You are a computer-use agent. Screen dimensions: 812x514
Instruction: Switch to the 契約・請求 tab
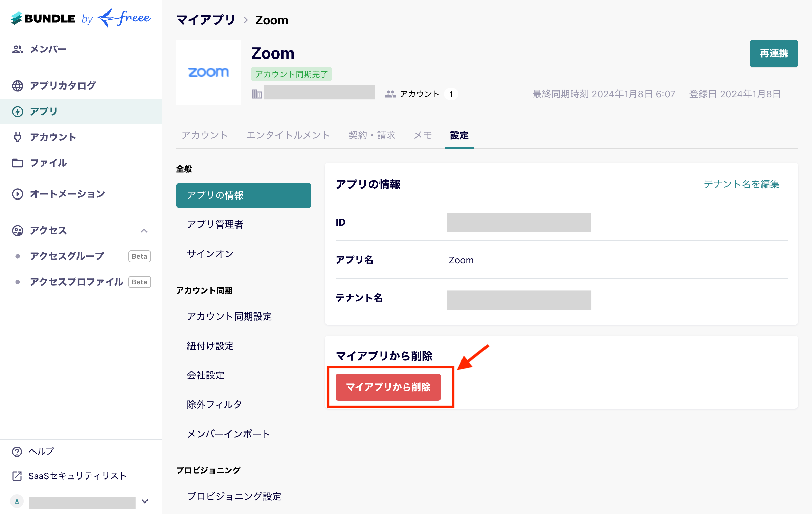[372, 135]
